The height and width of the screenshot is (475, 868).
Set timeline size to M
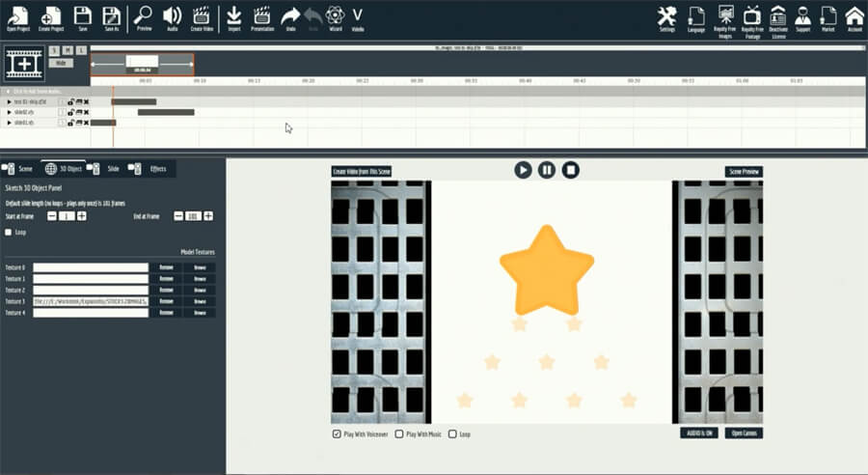68,50
